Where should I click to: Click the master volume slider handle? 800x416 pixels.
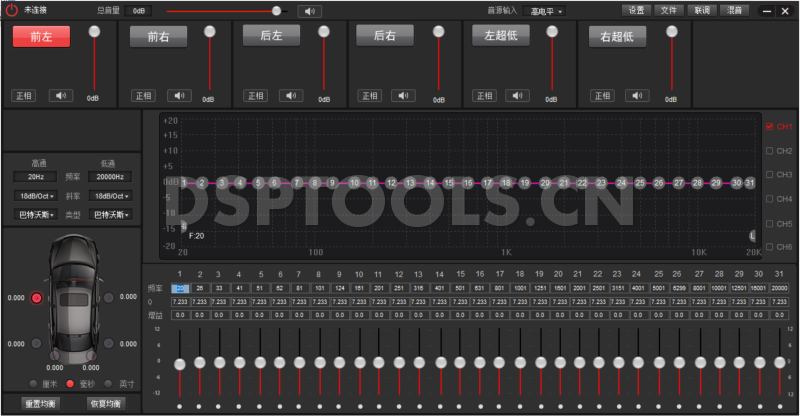pyautogui.click(x=277, y=11)
